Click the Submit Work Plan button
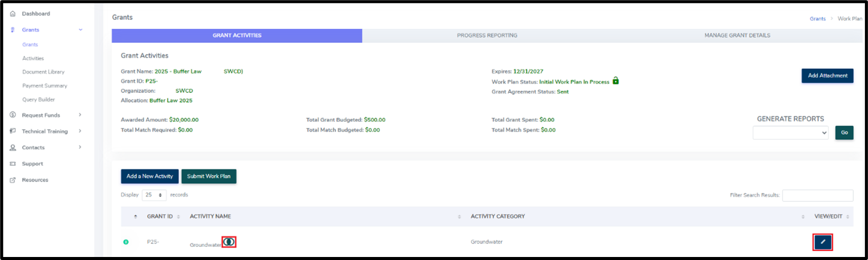Screen dimensions: 868x260 pyautogui.click(x=209, y=176)
